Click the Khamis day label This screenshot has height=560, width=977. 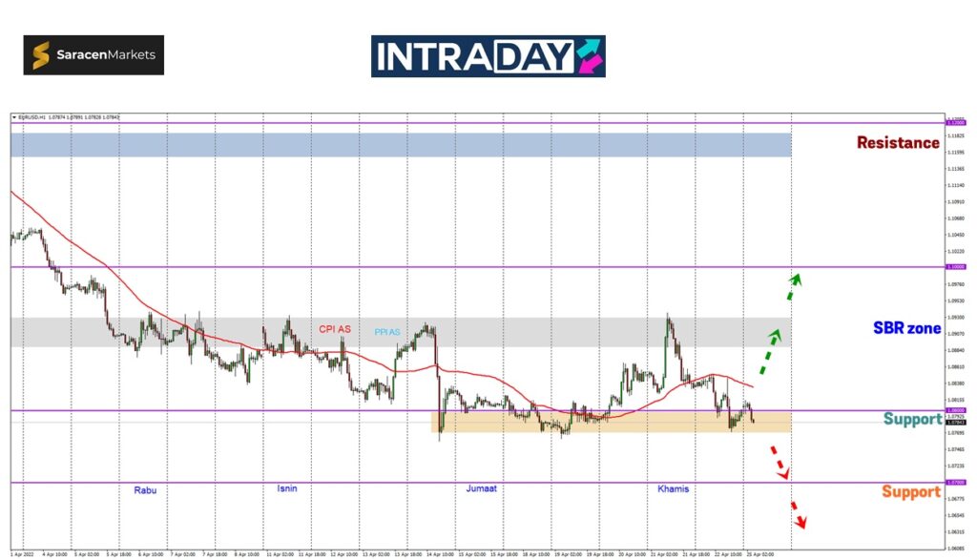[674, 488]
